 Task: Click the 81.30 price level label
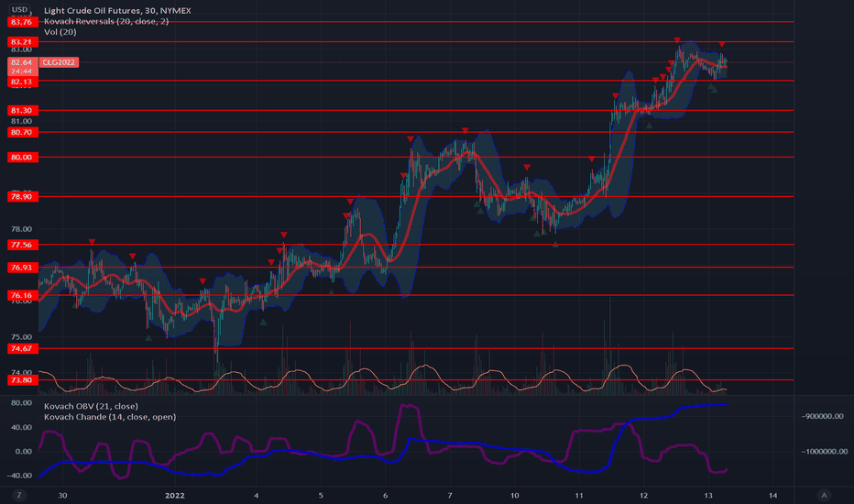point(23,110)
